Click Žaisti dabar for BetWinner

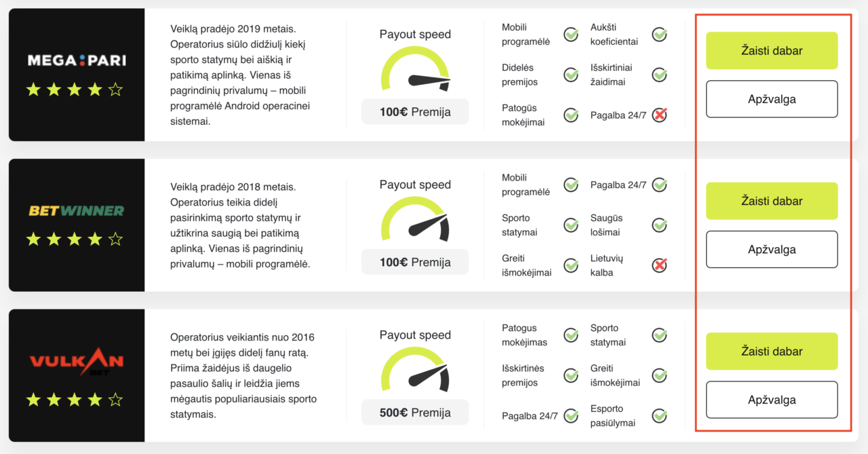point(772,201)
